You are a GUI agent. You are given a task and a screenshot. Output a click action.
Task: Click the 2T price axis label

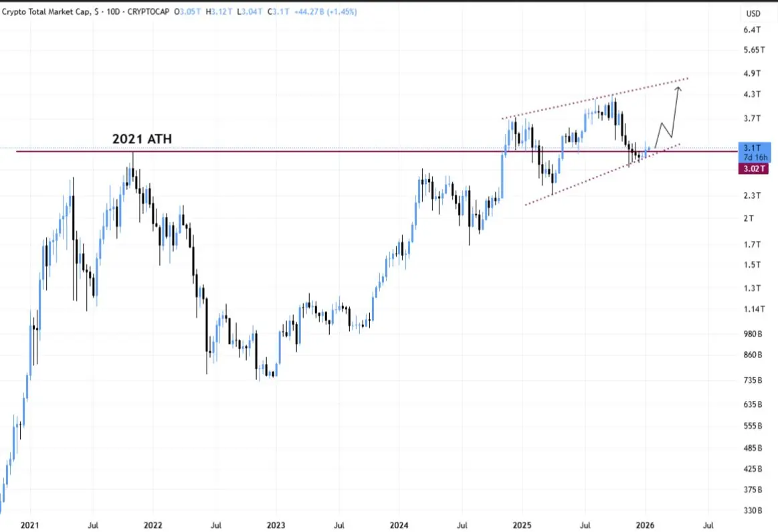[749, 218]
